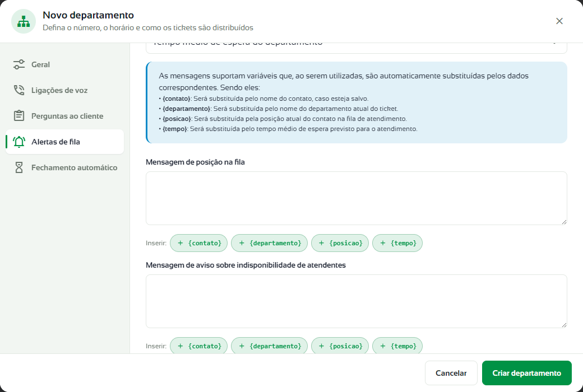Click the 'Mensagem de posição na fila' label
Image resolution: width=583 pixels, height=392 pixels.
(195, 162)
